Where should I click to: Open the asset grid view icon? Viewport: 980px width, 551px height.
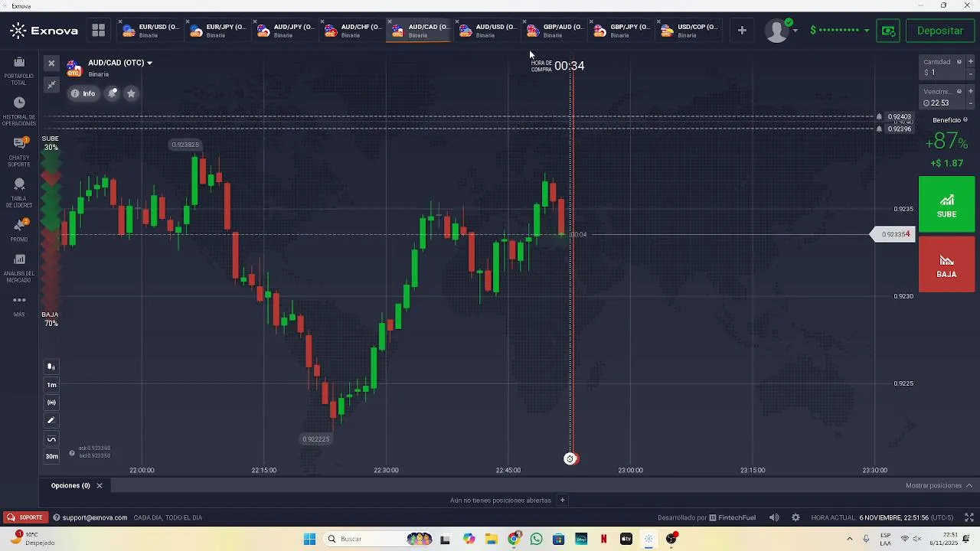98,31
